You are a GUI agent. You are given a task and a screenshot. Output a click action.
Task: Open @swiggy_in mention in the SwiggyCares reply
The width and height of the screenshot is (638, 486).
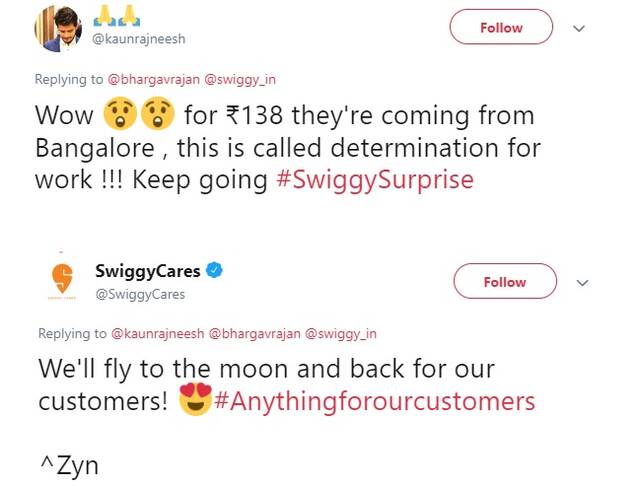coord(340,333)
